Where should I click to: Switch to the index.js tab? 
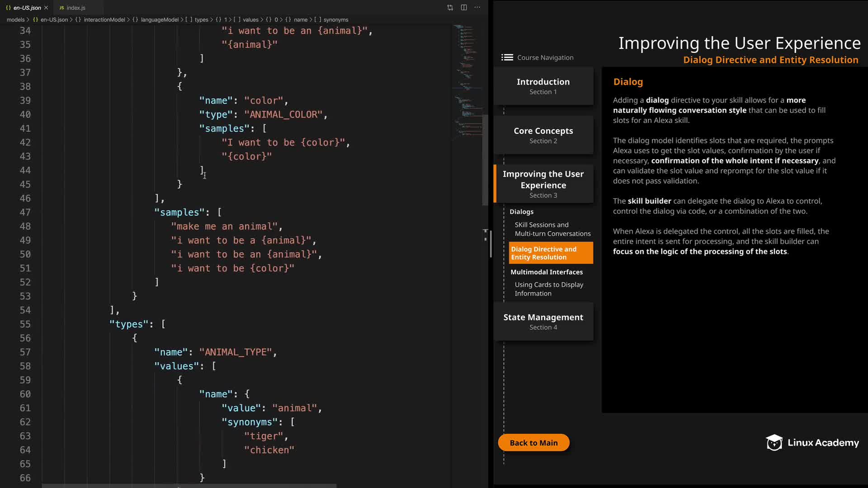(75, 8)
